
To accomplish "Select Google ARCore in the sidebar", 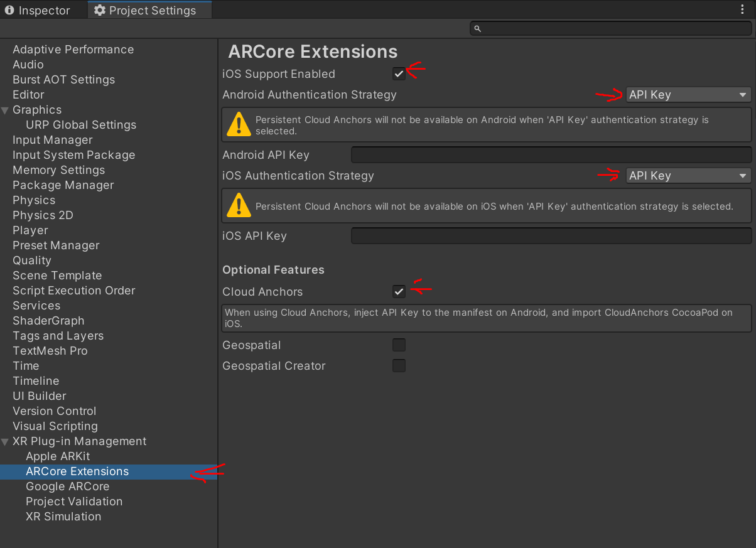I will [x=67, y=486].
